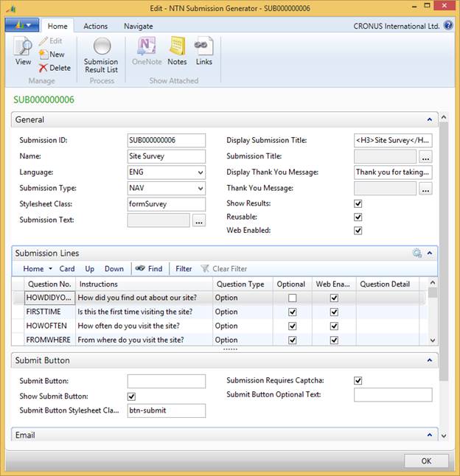Click the New record icon
The height and width of the screenshot is (476, 460).
[x=43, y=55]
